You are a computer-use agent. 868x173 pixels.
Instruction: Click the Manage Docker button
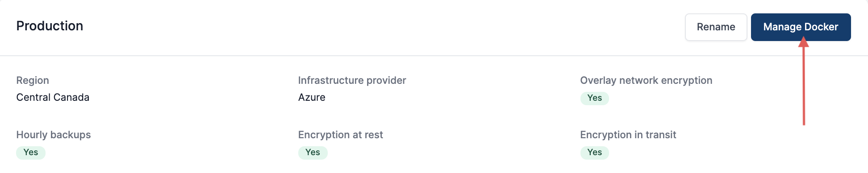point(801,27)
